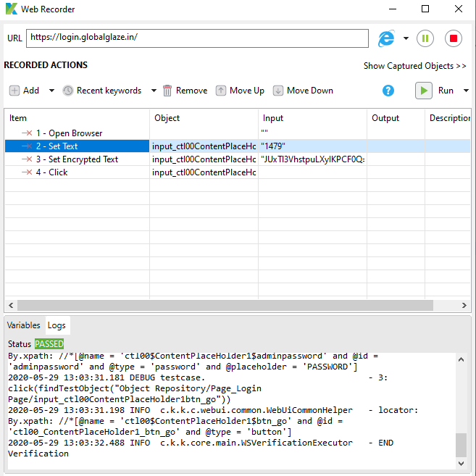Click the Object cell of Set Text row
The height and width of the screenshot is (476, 476).
(x=204, y=146)
